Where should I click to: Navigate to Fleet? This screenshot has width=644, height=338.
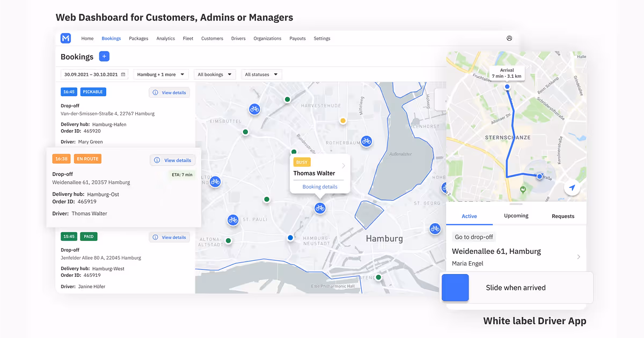coord(188,39)
